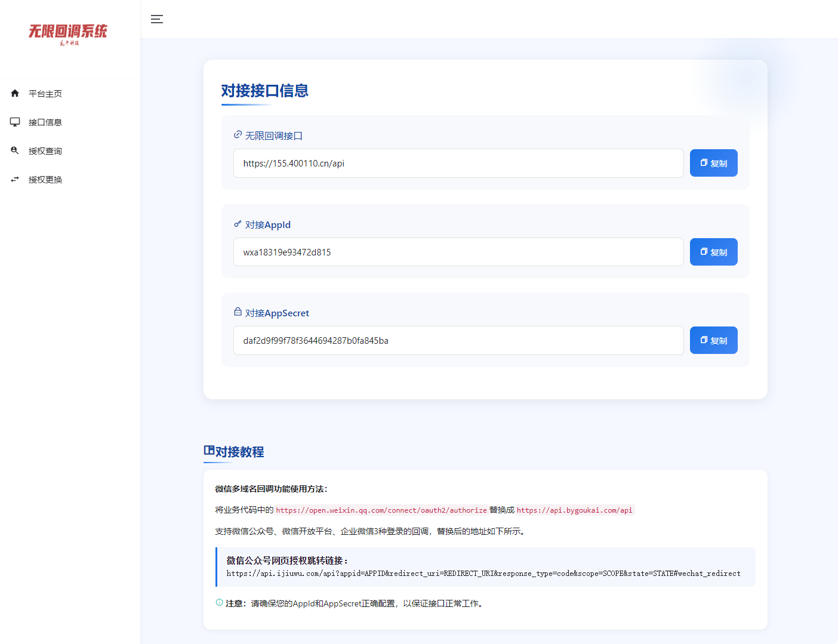Click the link icon beside 无限回调接口
Screen dimensions: 838x644
pos(238,134)
